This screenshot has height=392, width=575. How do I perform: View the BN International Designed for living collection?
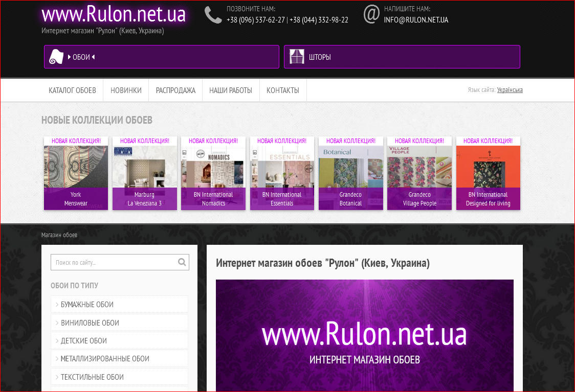point(488,173)
